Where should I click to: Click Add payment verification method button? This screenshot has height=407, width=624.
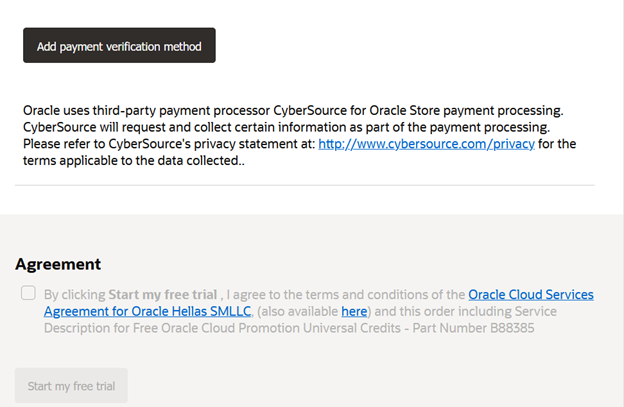(119, 45)
